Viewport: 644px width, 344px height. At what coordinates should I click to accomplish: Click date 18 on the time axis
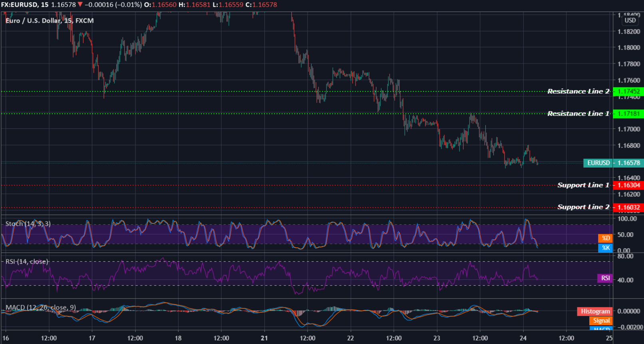pos(178,338)
